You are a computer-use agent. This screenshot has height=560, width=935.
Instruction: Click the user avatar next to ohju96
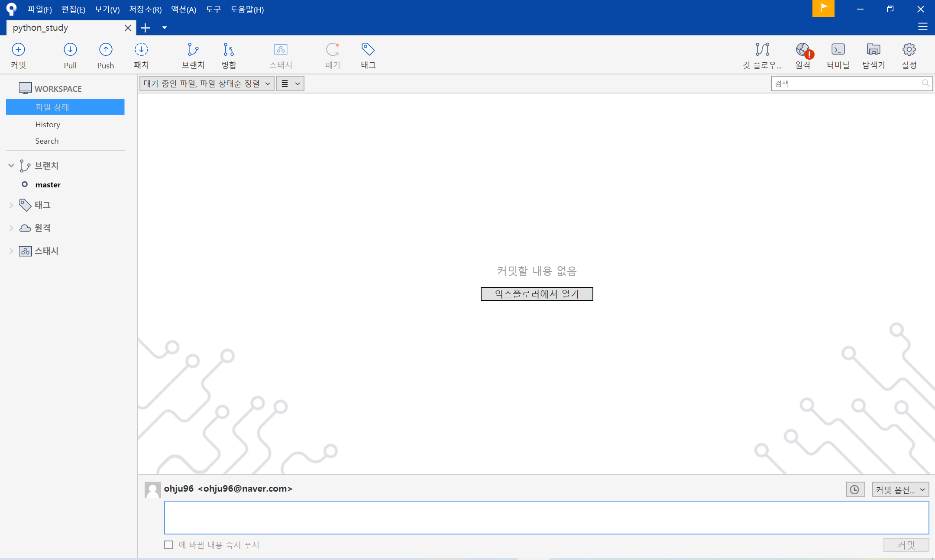(152, 490)
